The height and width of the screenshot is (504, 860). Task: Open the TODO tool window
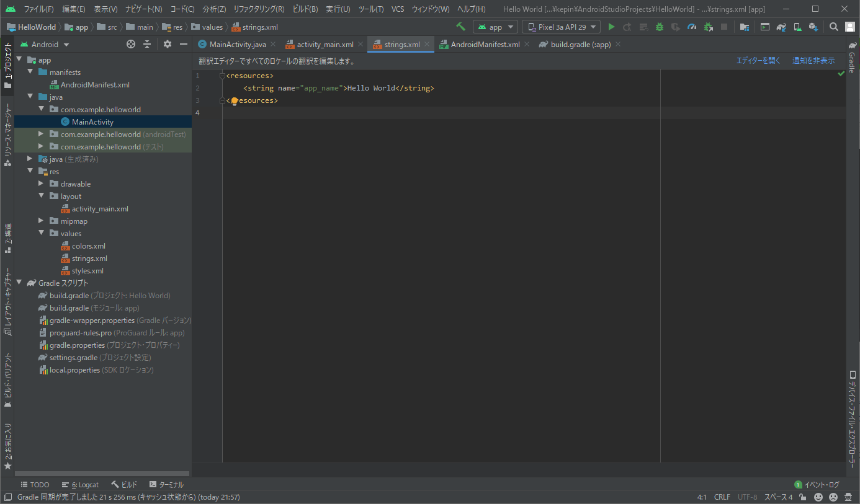coord(35,485)
